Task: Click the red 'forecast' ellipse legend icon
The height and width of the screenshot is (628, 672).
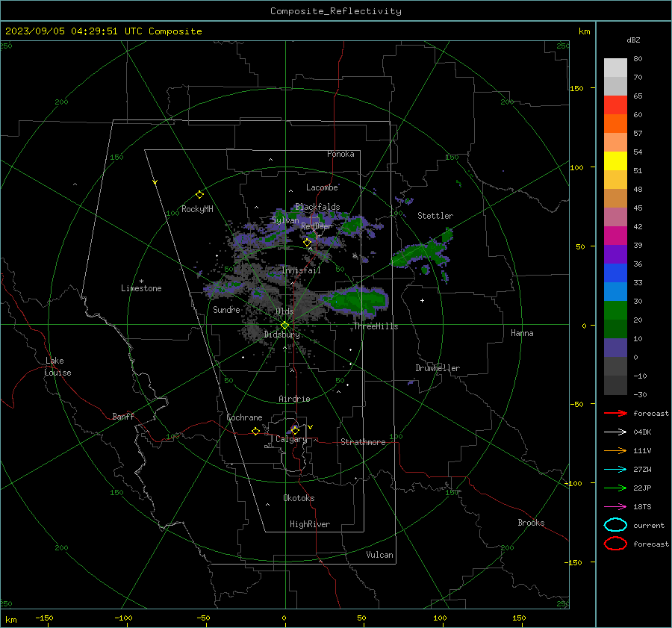Action: click(x=615, y=544)
